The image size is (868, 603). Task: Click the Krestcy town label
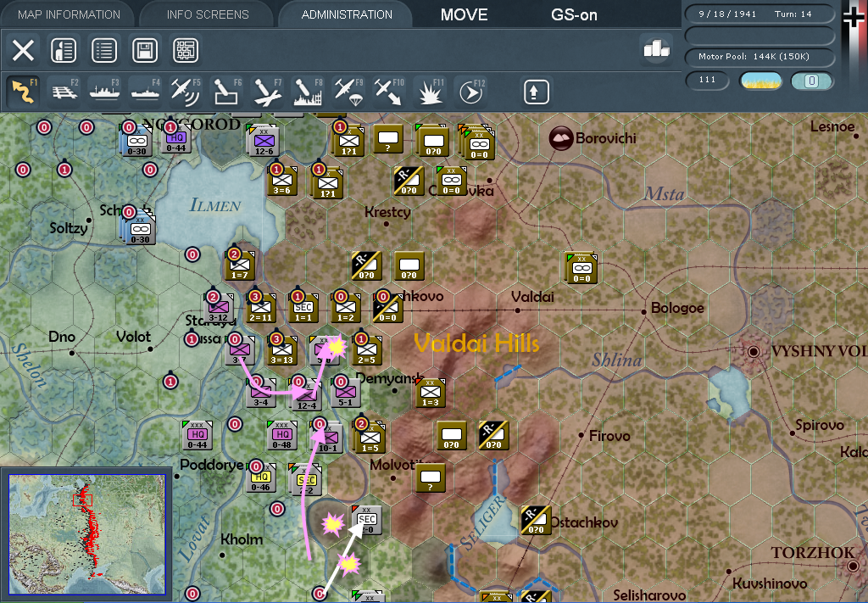click(387, 212)
